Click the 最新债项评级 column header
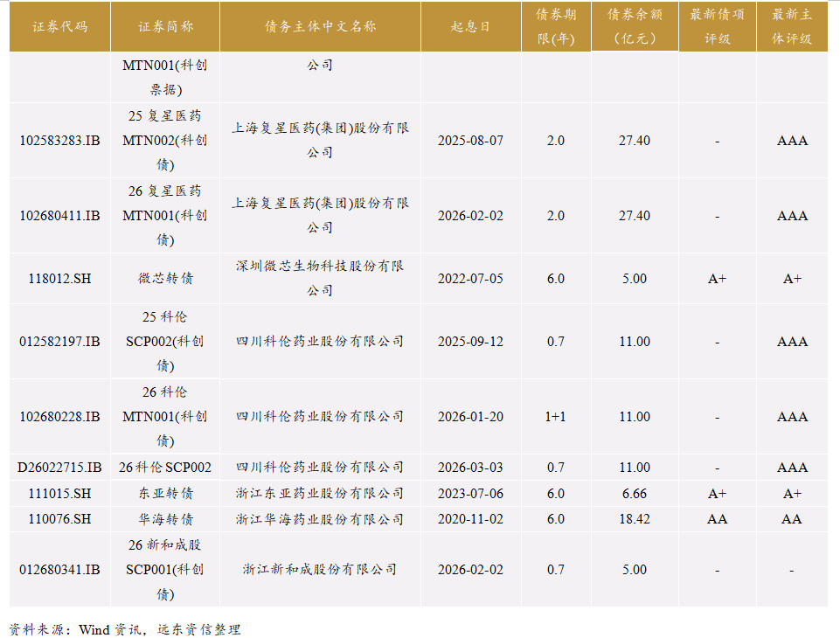The height and width of the screenshot is (638, 840). 718,27
